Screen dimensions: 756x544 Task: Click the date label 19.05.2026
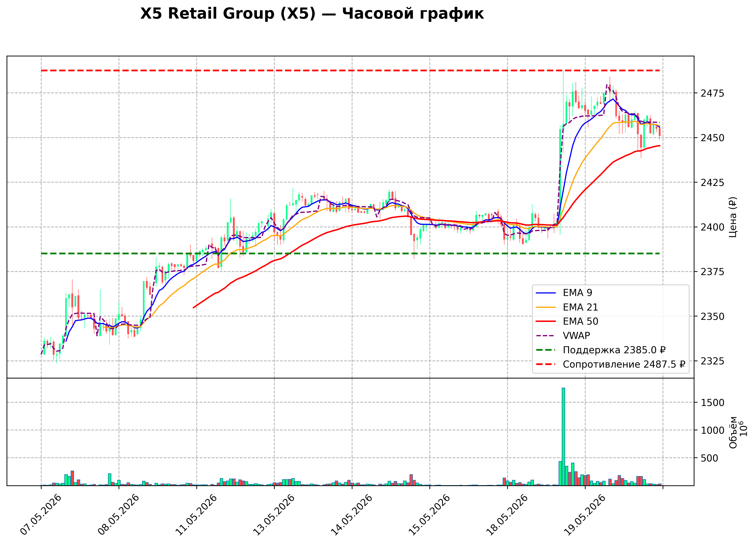click(584, 515)
